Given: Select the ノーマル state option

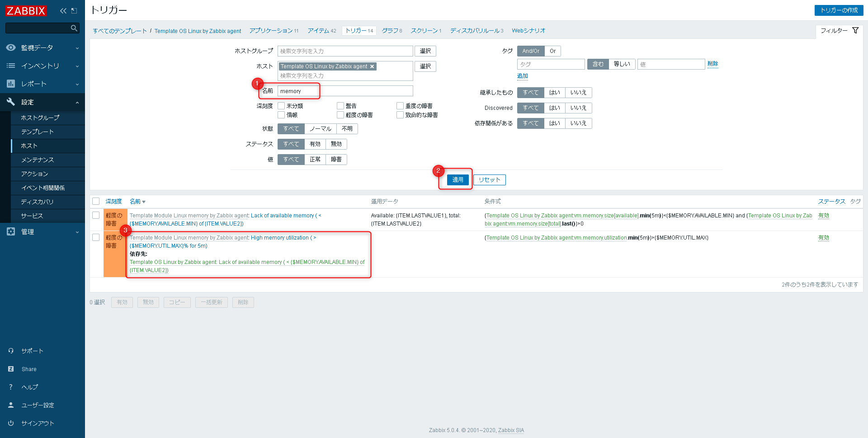Looking at the screenshot, I should click(321, 129).
